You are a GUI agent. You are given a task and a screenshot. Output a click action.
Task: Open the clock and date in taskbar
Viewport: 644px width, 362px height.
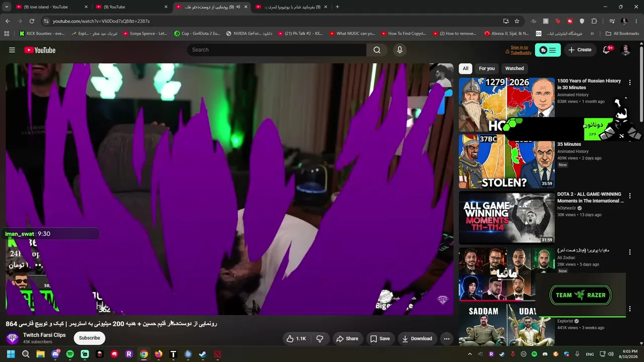[628, 354]
